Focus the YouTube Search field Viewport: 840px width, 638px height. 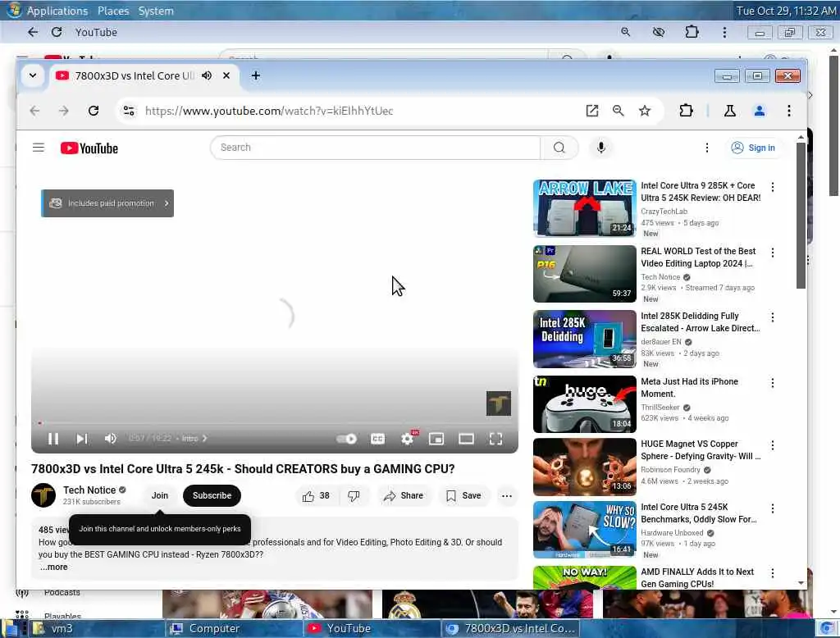(x=376, y=148)
